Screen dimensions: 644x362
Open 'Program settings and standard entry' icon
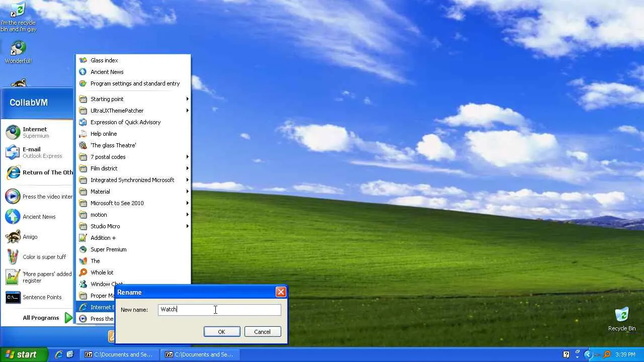(x=83, y=83)
